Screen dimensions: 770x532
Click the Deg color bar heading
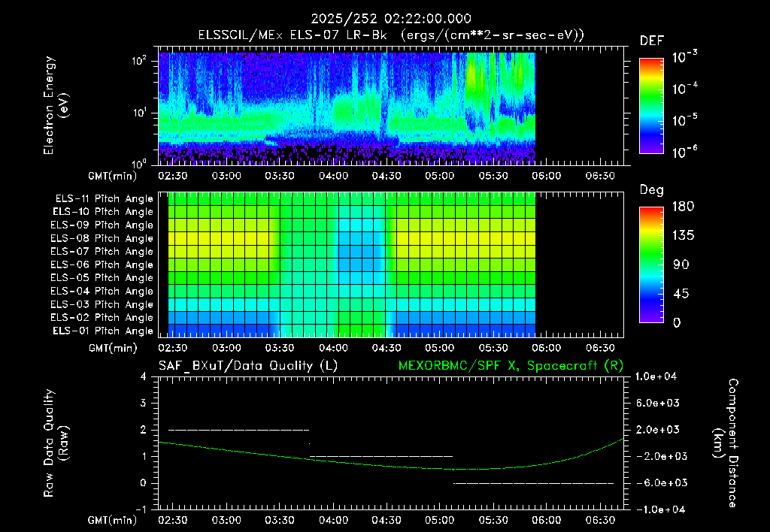pos(652,190)
